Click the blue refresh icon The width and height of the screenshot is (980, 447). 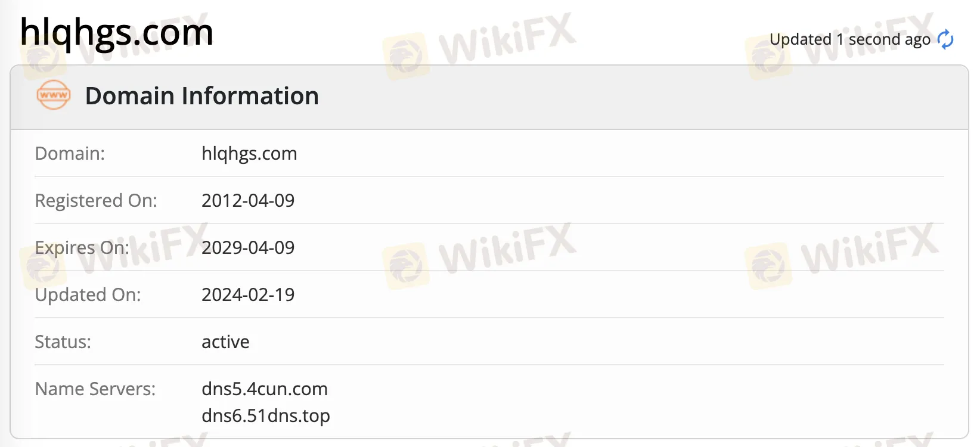[x=945, y=40]
